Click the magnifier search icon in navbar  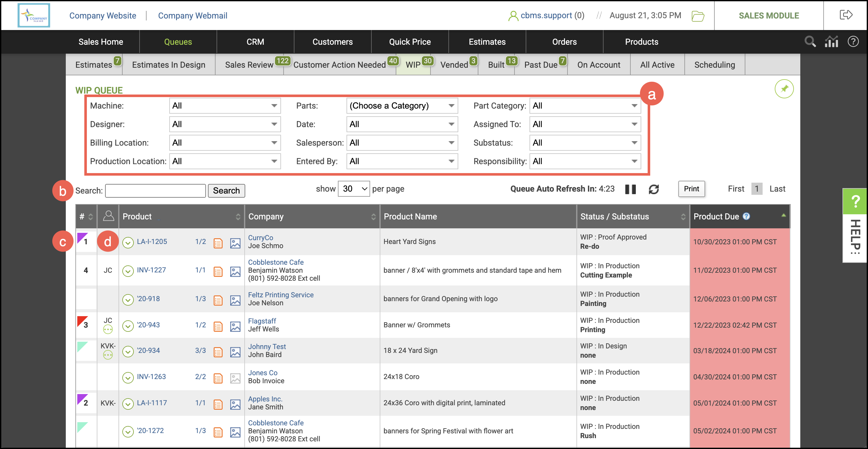click(810, 42)
